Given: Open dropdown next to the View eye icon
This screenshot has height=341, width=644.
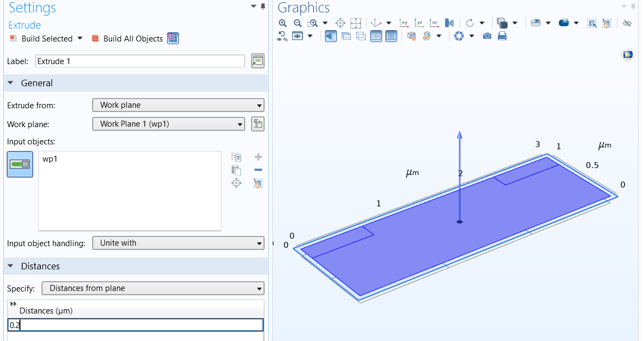Looking at the screenshot, I should pyautogui.click(x=310, y=36).
